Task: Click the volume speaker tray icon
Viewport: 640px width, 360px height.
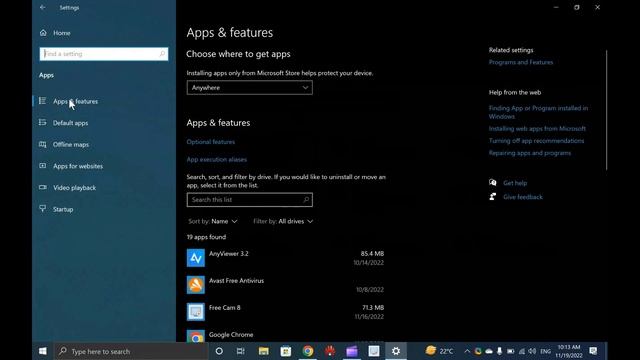Action: [x=532, y=351]
